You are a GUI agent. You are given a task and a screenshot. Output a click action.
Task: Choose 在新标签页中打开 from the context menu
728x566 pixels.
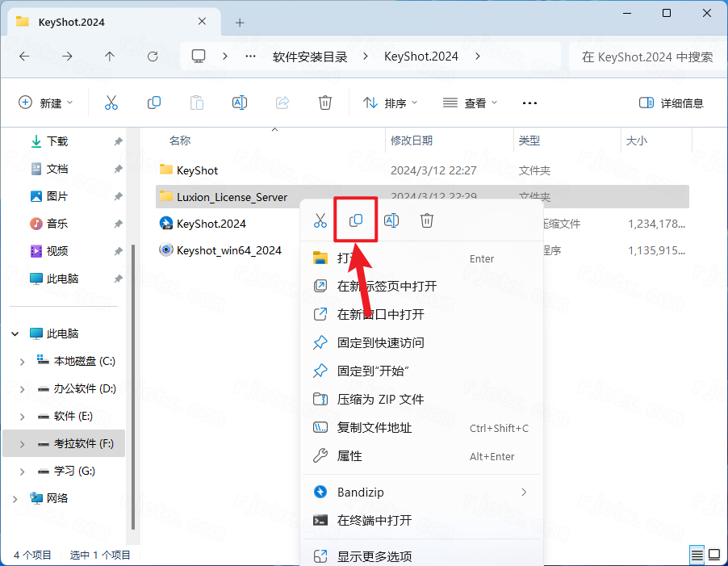point(421,286)
